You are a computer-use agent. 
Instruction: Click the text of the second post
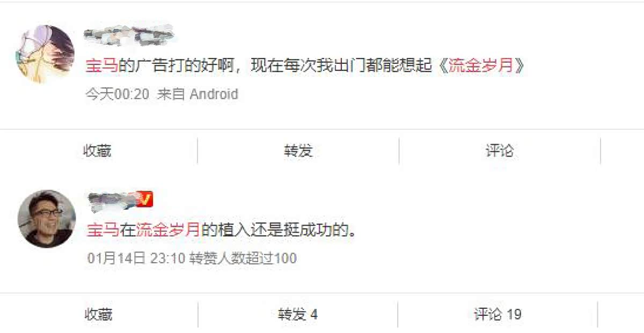point(221,230)
